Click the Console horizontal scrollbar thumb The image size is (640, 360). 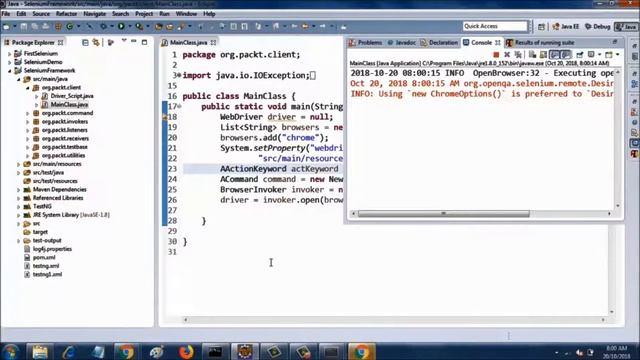click(x=443, y=213)
